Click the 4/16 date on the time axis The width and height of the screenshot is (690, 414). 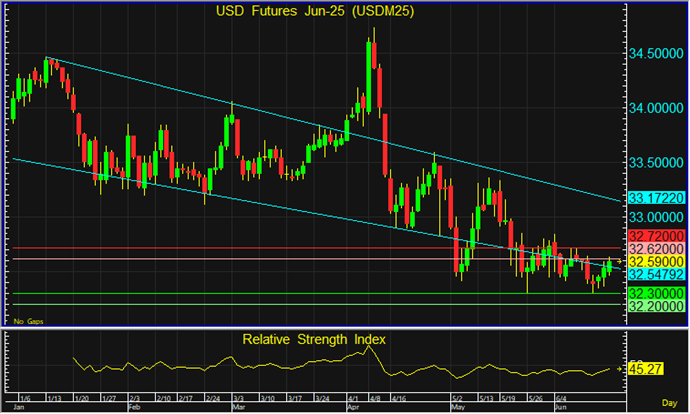point(399,399)
